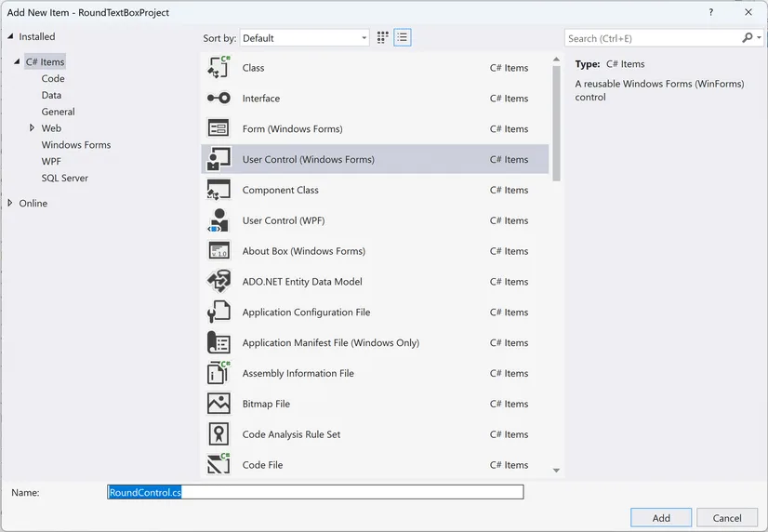The image size is (768, 532).
Task: Open the search options dropdown arrow
Action: 759,38
